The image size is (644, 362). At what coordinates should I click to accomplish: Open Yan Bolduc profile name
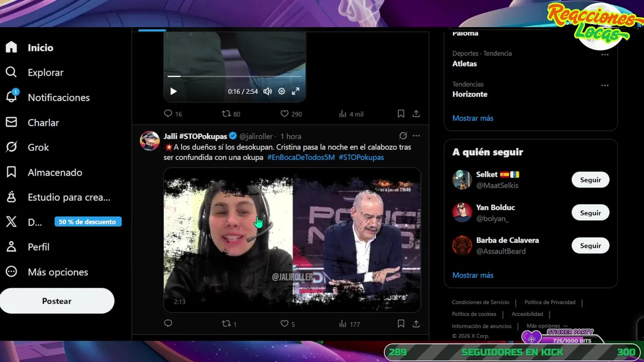496,207
